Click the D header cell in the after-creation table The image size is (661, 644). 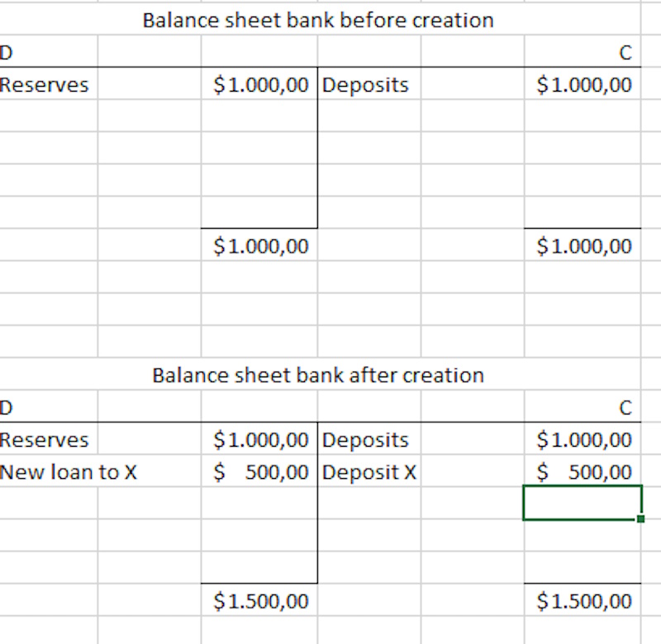point(49,407)
